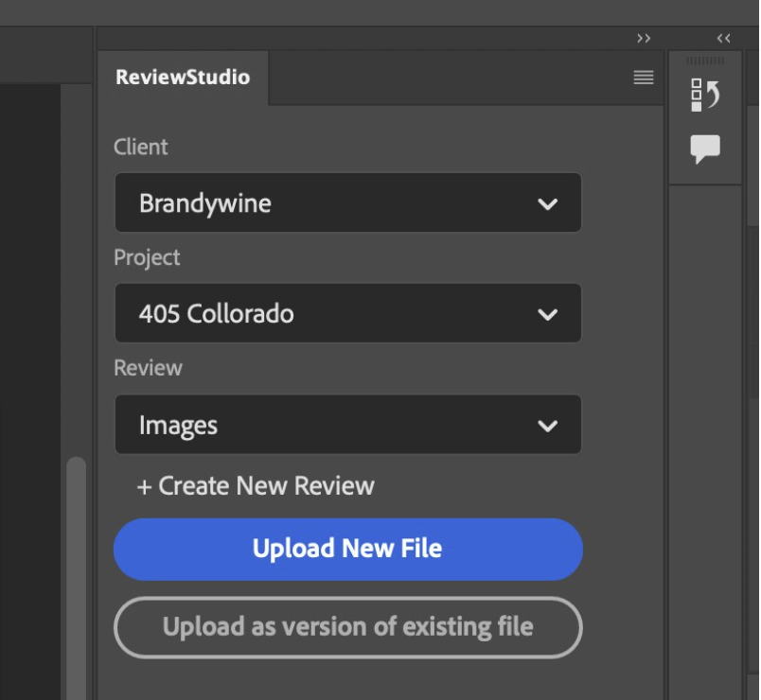
Task: Click the chevron arrow in Images field
Action: 547,426
